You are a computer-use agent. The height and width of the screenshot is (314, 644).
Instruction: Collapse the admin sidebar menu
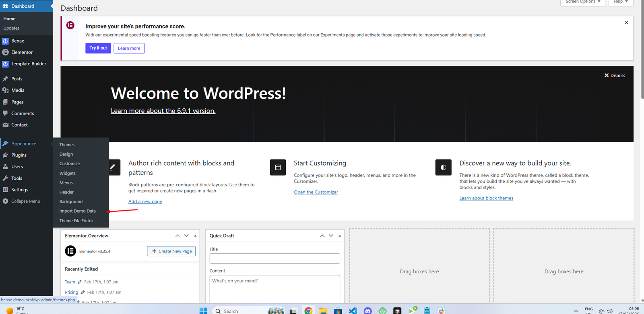(25, 201)
